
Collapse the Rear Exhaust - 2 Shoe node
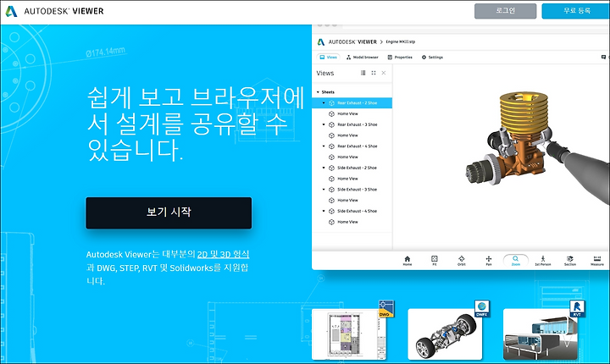click(324, 103)
